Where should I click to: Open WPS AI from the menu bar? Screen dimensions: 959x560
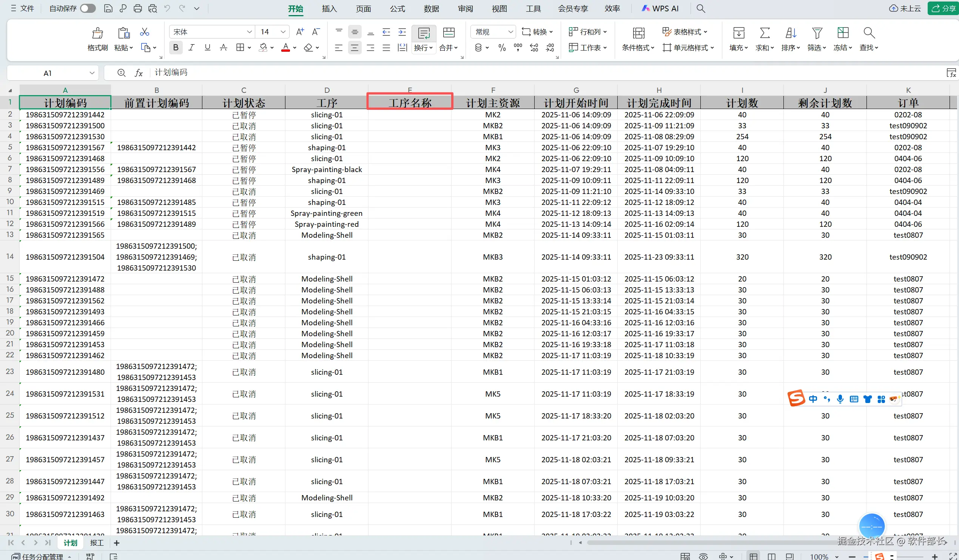click(x=660, y=8)
